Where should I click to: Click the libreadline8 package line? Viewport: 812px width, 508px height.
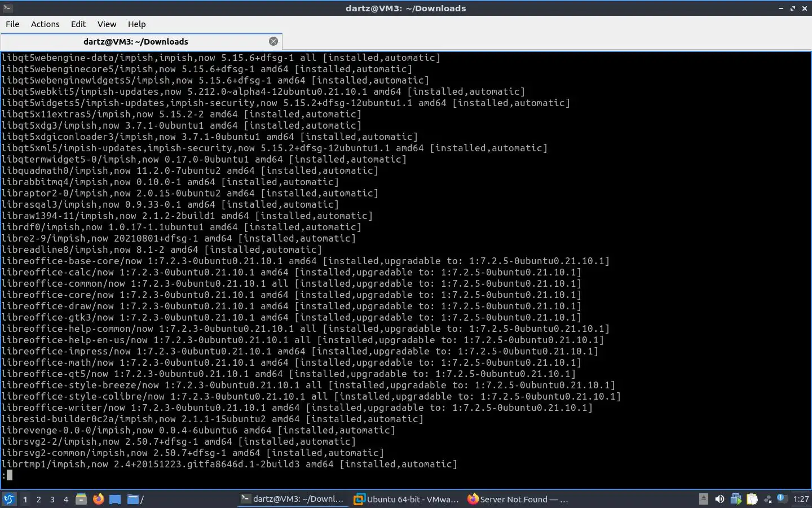(162, 249)
